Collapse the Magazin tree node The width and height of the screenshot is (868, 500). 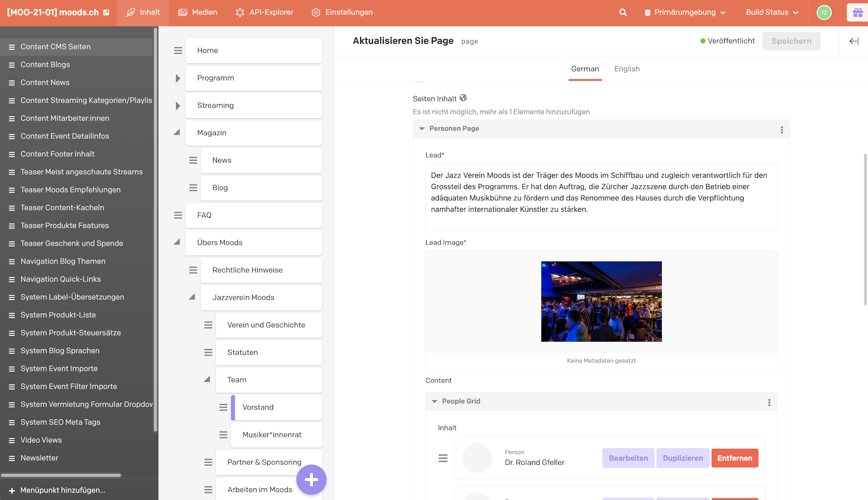click(x=177, y=132)
